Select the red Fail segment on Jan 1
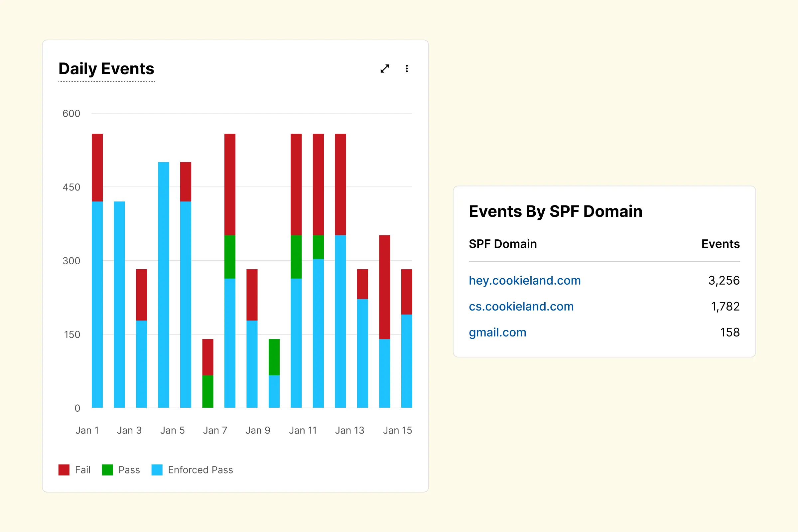 [97, 167]
